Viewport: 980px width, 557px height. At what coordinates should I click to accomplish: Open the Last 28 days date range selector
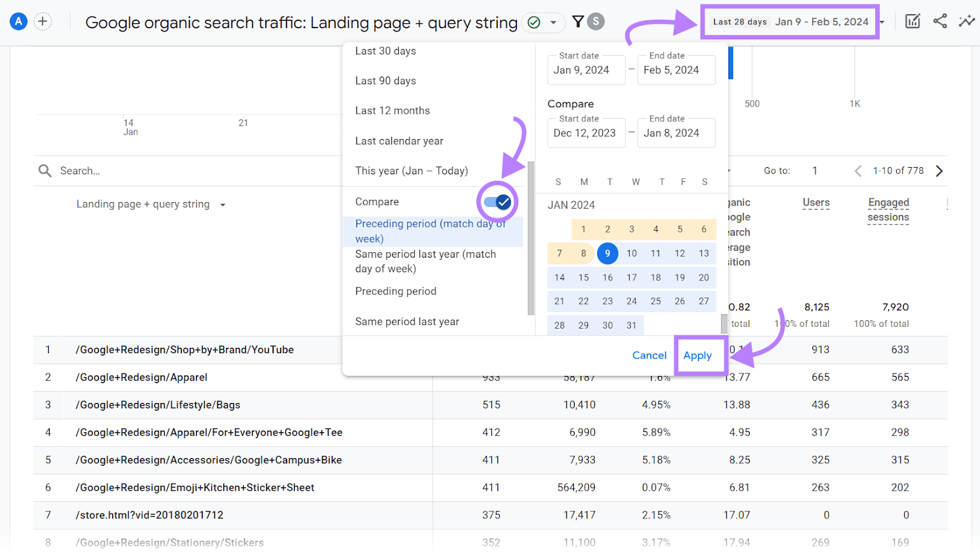tap(790, 22)
